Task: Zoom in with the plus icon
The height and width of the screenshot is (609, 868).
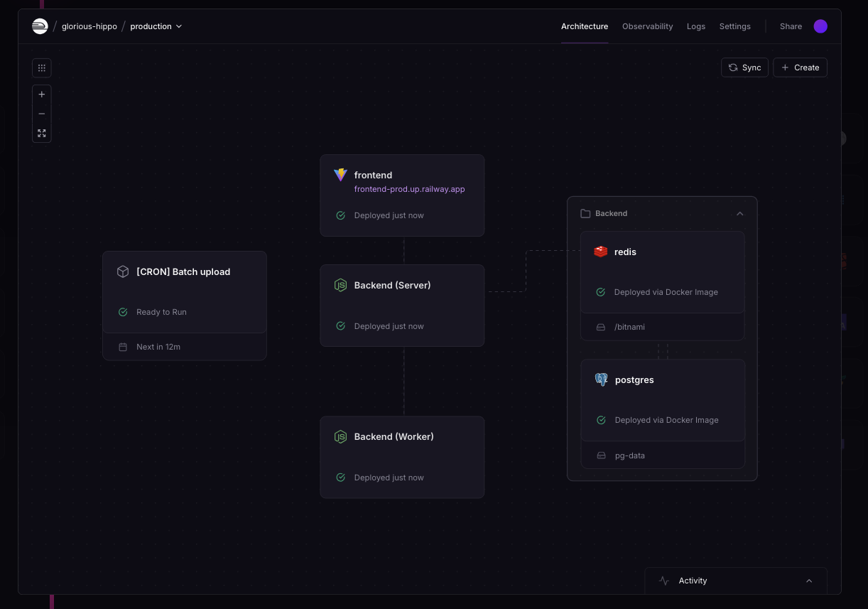Action: [x=42, y=95]
